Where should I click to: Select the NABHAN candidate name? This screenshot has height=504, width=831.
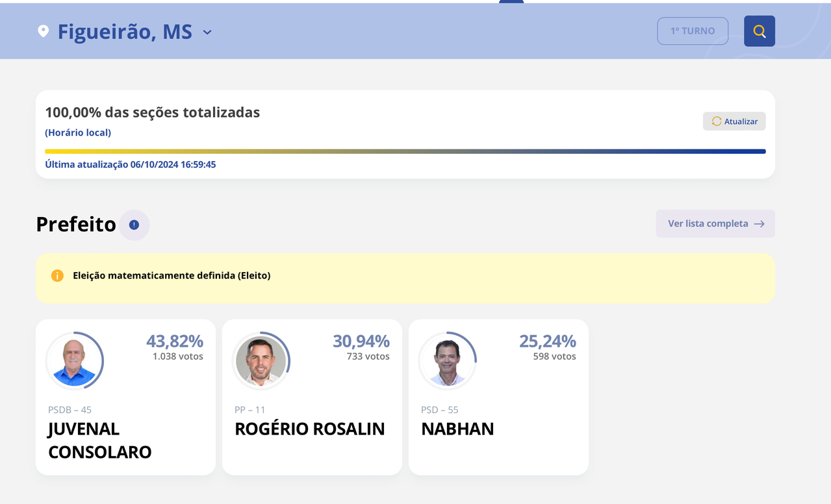click(457, 429)
